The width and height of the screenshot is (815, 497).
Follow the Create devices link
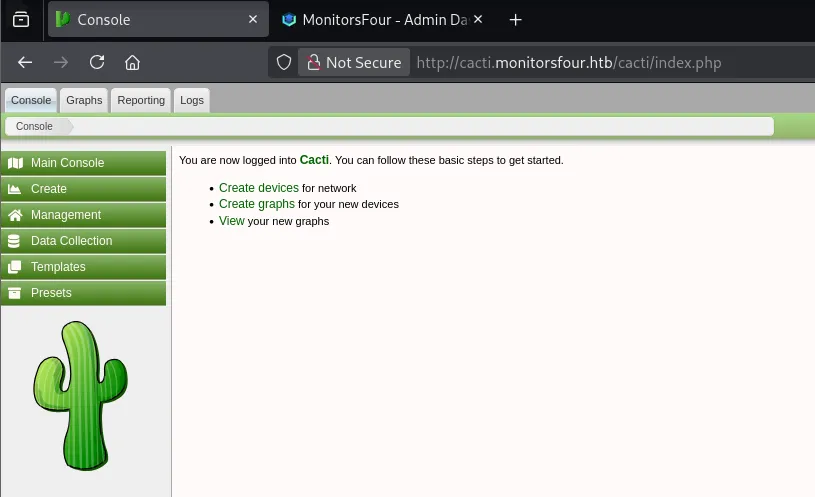click(258, 188)
